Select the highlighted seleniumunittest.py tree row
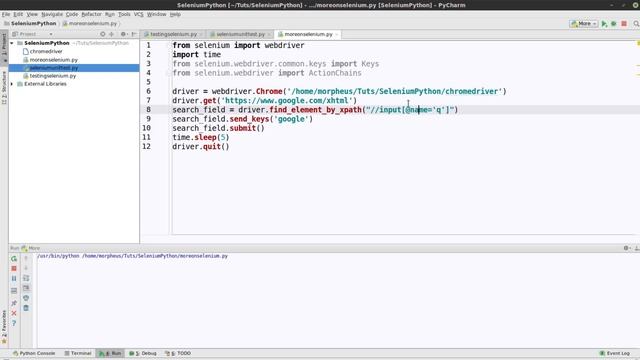640x360 pixels. [74, 68]
